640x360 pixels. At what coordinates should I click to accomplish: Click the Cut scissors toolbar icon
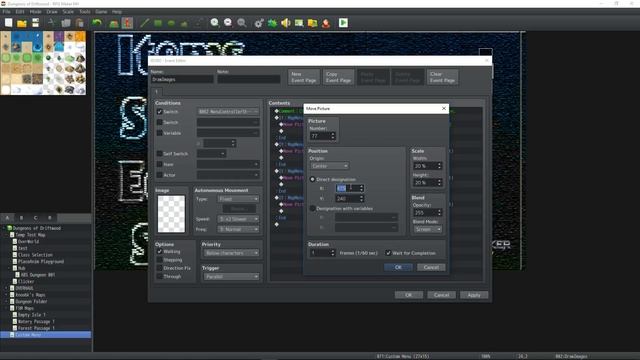pyautogui.click(x=52, y=23)
